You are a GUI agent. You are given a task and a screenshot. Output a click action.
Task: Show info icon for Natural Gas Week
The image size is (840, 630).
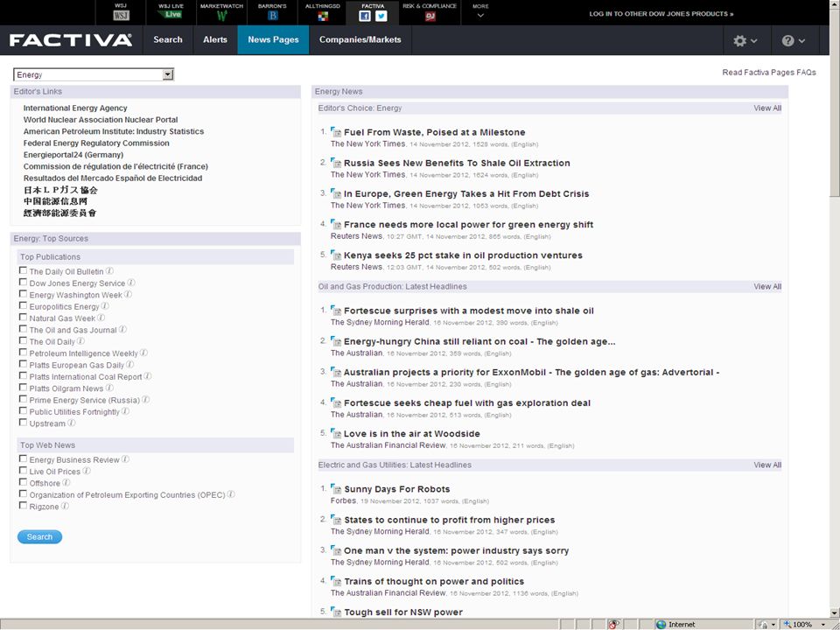[101, 318]
